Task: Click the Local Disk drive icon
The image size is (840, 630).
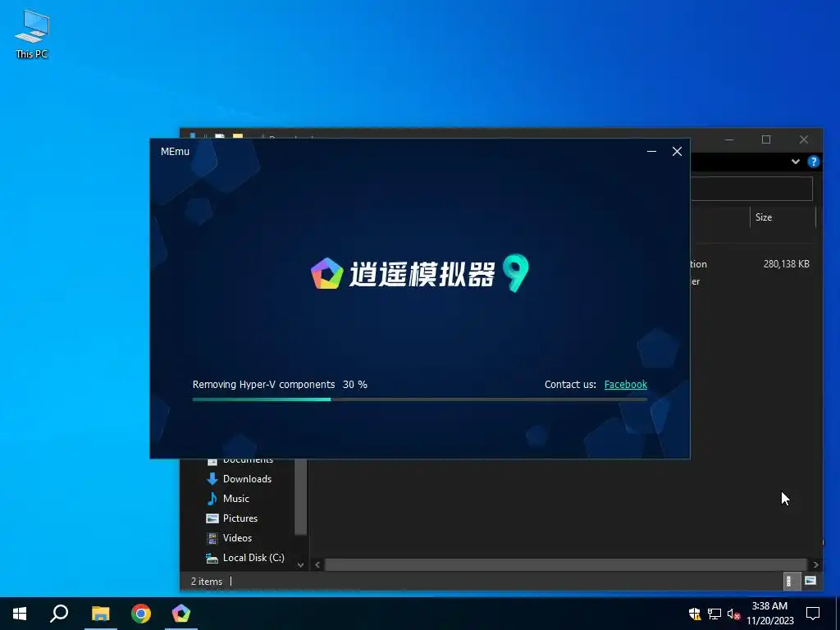Action: [212, 558]
